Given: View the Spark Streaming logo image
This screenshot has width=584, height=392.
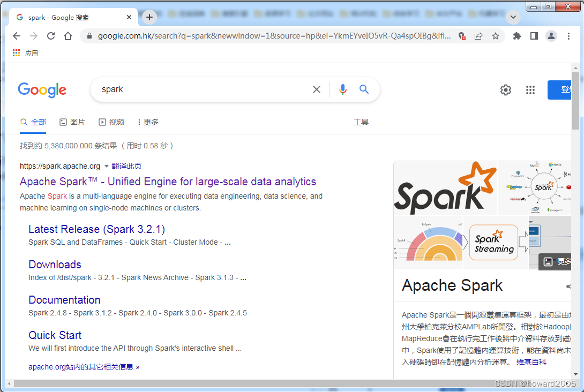Looking at the screenshot, I should tap(496, 243).
